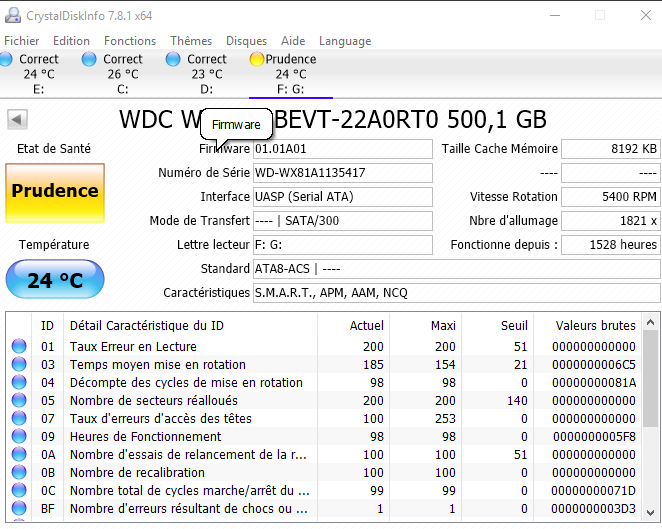Click the Nbre d'allumage value 1821 x

tap(610, 221)
